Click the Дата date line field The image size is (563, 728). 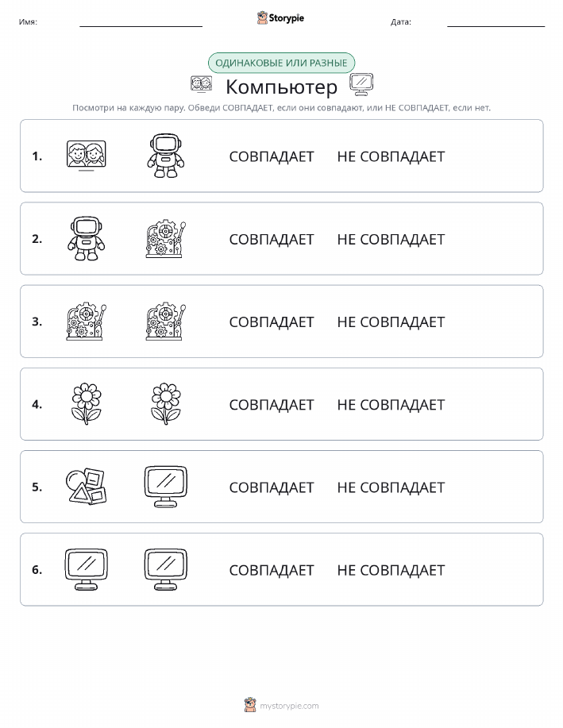tap(496, 22)
